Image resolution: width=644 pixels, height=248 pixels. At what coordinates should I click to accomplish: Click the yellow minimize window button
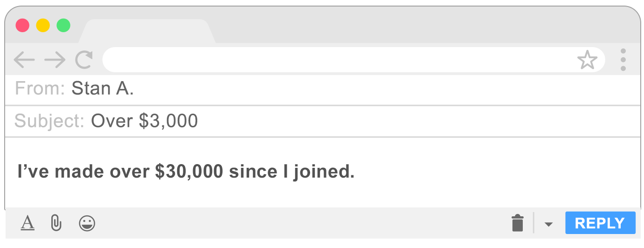click(43, 25)
